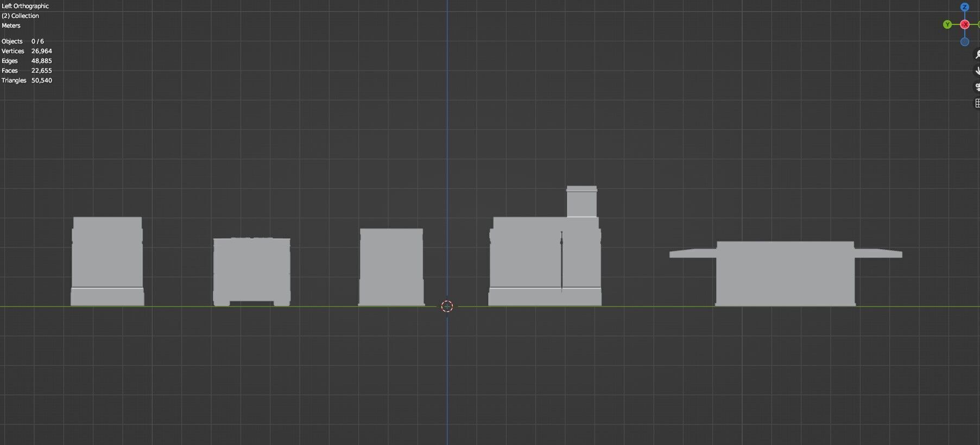Image resolution: width=980 pixels, height=445 pixels.
Task: Select the double cabinet with chimney box
Action: tap(545, 262)
